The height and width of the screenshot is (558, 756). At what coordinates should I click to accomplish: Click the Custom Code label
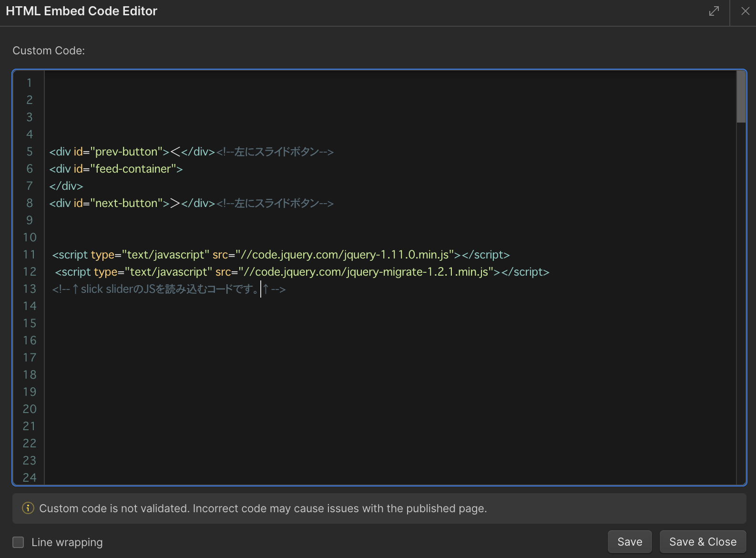pyautogui.click(x=49, y=51)
